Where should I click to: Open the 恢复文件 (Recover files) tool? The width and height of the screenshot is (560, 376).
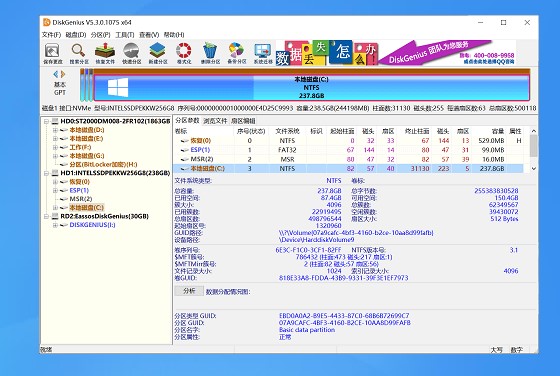[105, 53]
